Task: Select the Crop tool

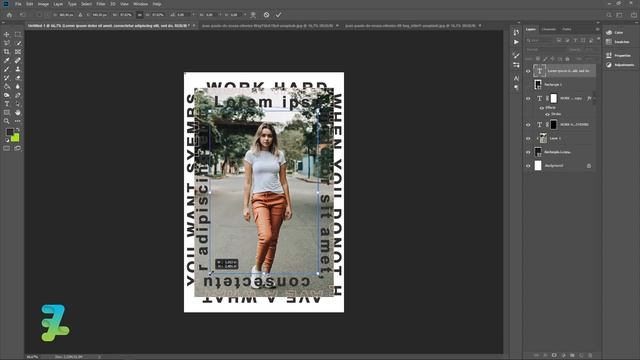Action: [x=7, y=52]
